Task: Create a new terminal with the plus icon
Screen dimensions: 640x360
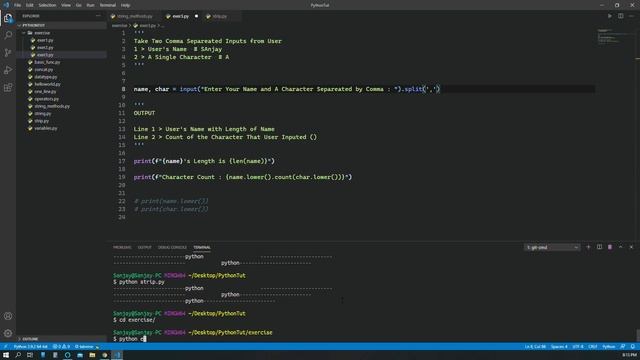Action: (588, 247)
